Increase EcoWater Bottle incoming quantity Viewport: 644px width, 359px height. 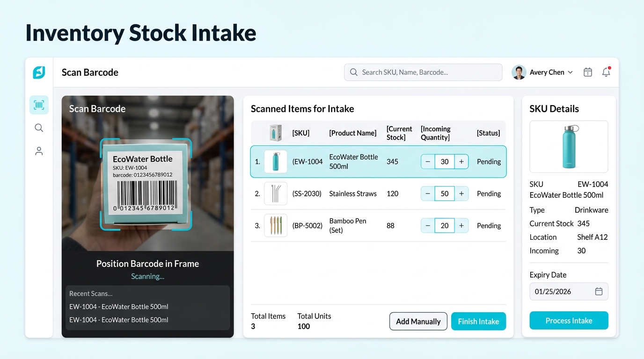(x=461, y=162)
